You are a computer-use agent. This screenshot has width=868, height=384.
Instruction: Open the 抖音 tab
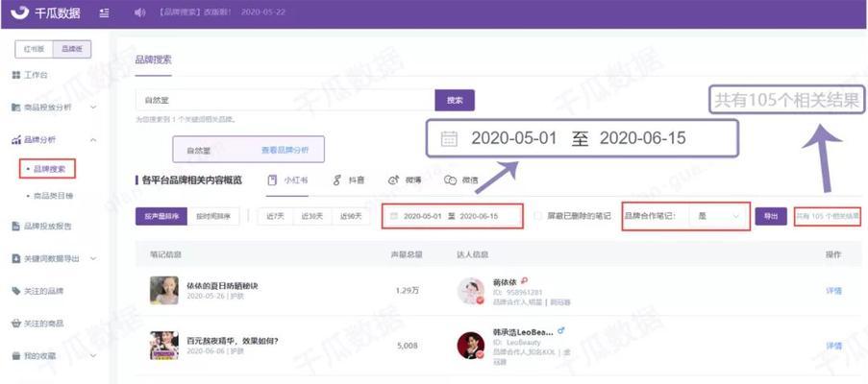(x=348, y=180)
